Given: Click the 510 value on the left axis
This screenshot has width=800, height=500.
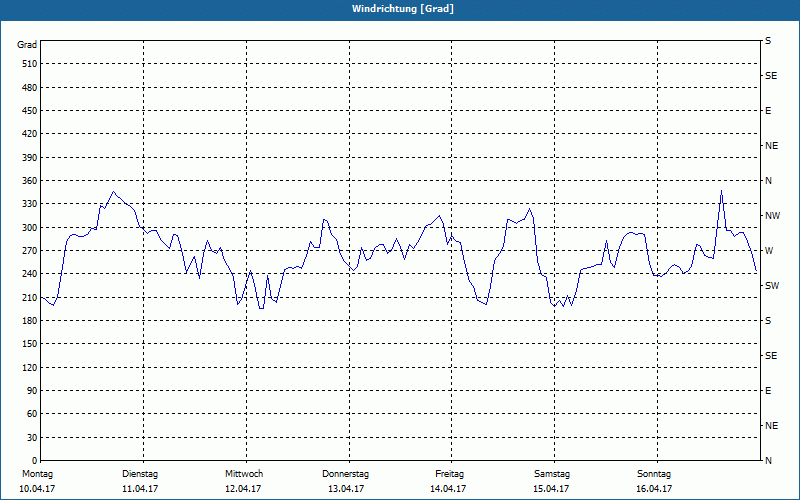Looking at the screenshot, I should (30, 64).
